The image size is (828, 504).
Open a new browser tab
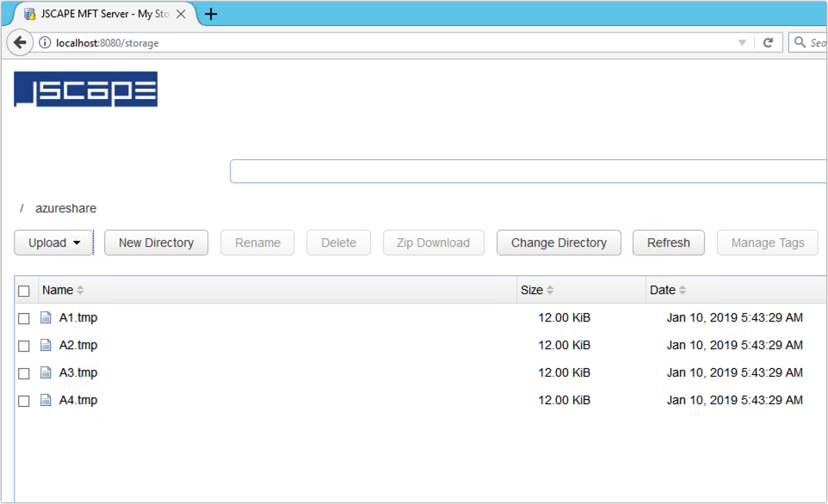tap(211, 14)
